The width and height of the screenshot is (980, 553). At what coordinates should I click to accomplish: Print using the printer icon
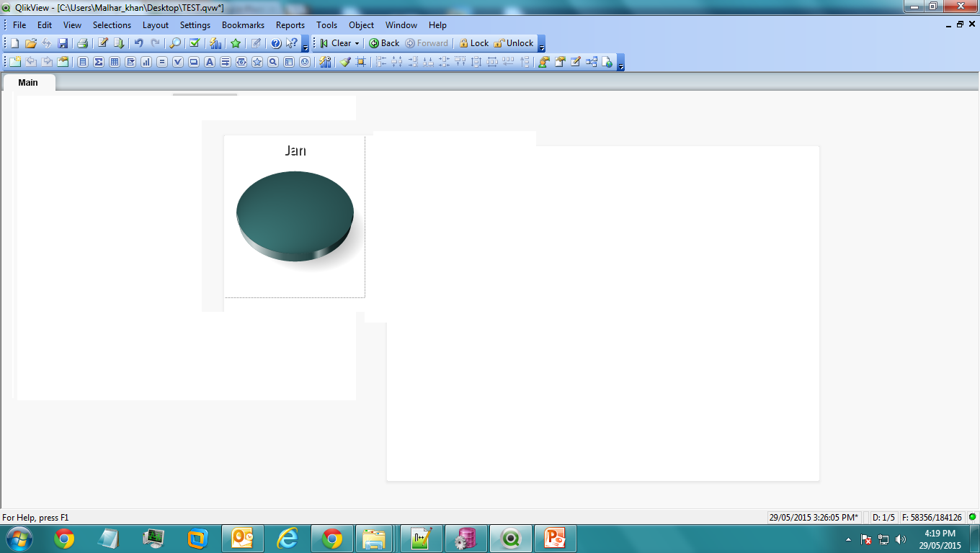pos(82,43)
